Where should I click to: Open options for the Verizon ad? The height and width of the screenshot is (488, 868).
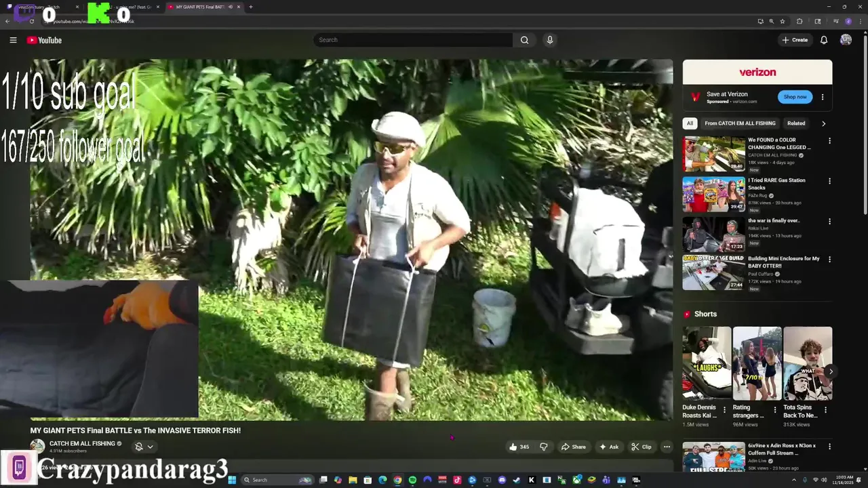[x=823, y=97]
